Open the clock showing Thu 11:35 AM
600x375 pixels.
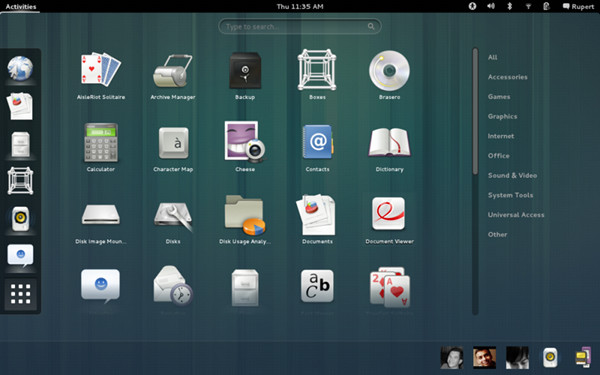pos(300,7)
